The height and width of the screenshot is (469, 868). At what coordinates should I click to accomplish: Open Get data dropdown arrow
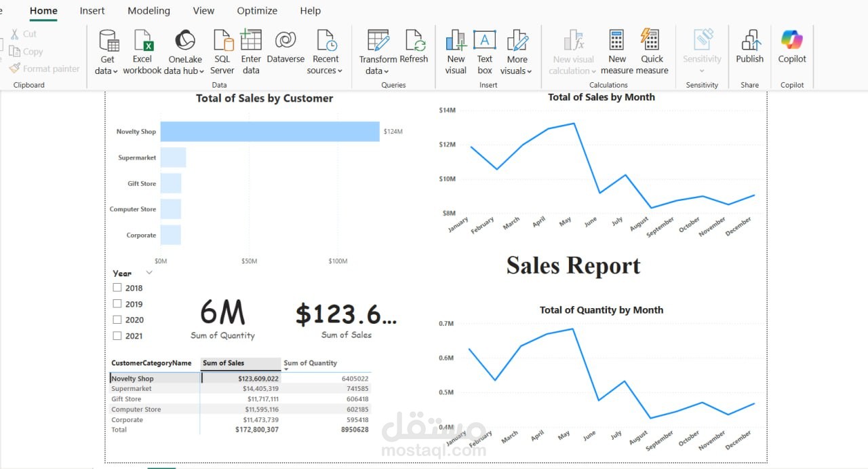click(116, 71)
